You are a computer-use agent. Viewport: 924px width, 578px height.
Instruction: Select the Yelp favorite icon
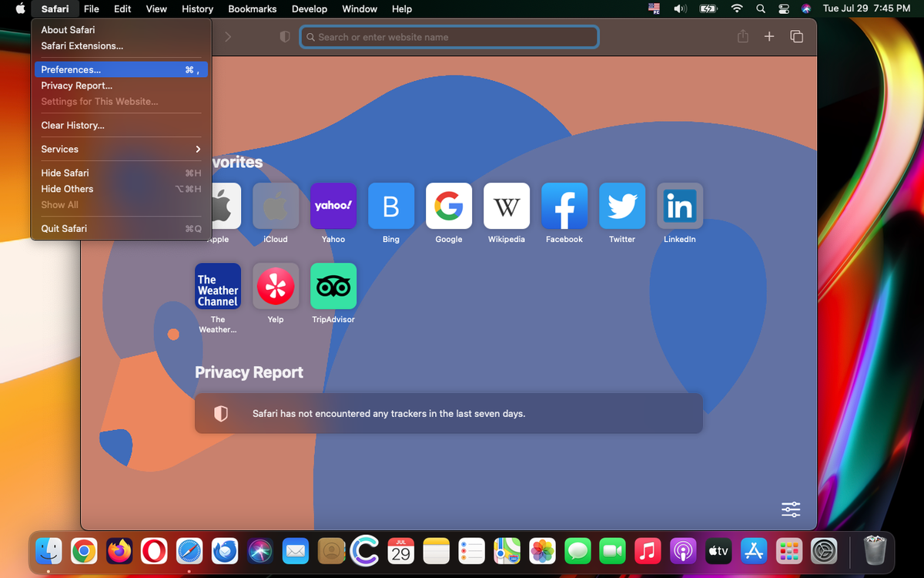pyautogui.click(x=275, y=286)
